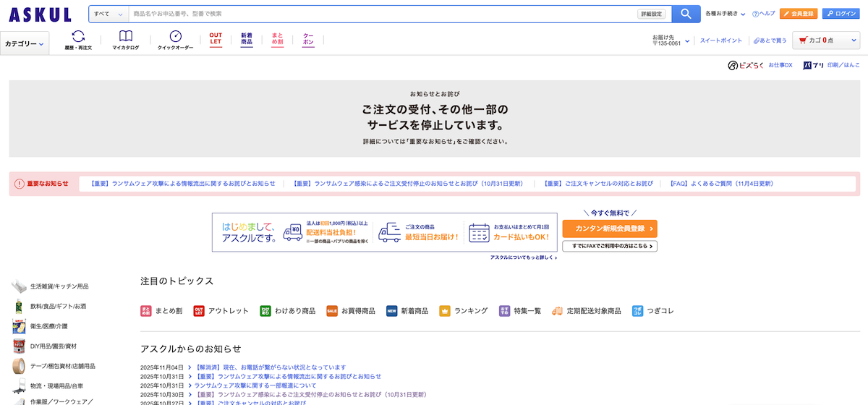
Task: Click the magnifying glass search button
Action: pos(685,14)
